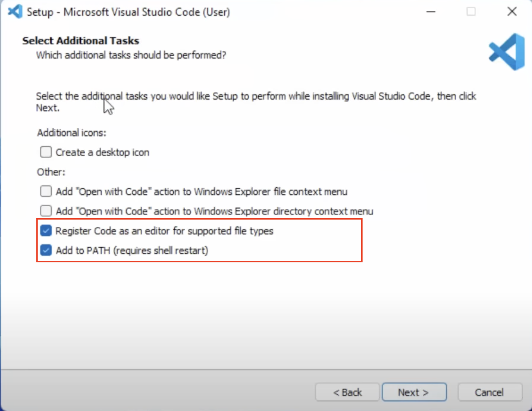Close the Setup window
Viewport: 532px width, 411px height.
pyautogui.click(x=512, y=12)
